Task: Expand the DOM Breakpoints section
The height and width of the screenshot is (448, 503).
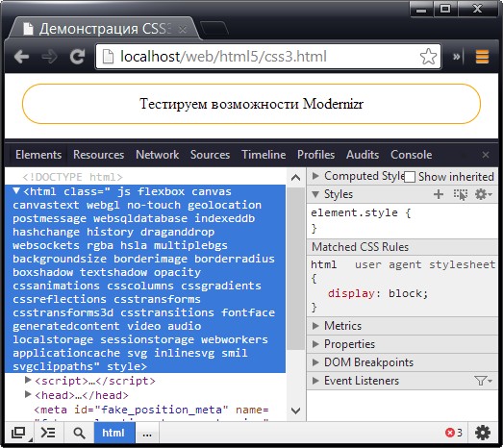Action: coord(315,362)
